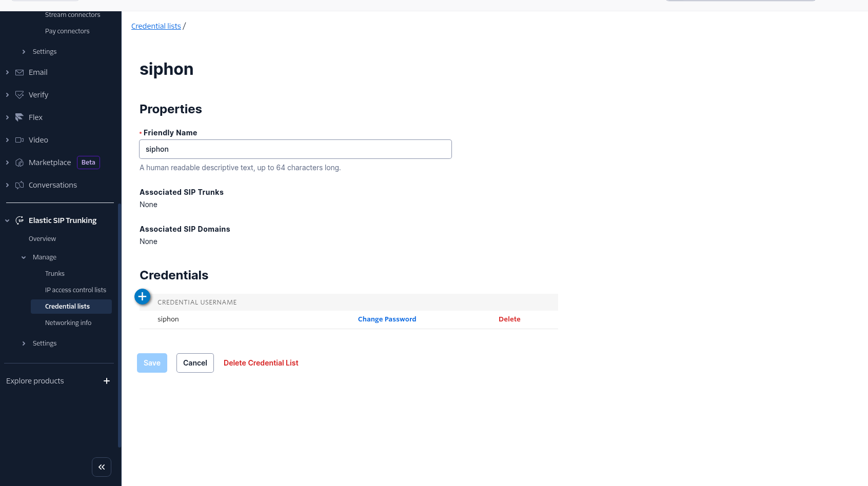Click the Video camera icon
The width and height of the screenshot is (868, 486).
[19, 140]
